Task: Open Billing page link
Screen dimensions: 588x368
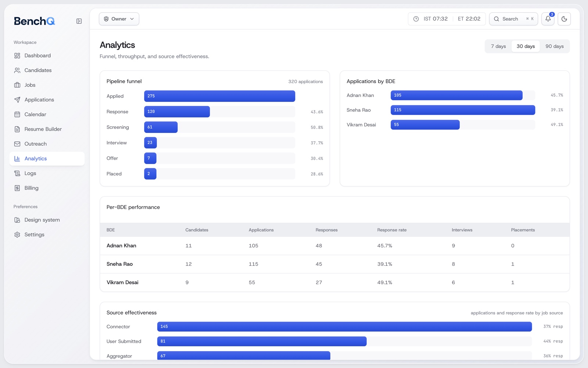Action: pos(47,188)
